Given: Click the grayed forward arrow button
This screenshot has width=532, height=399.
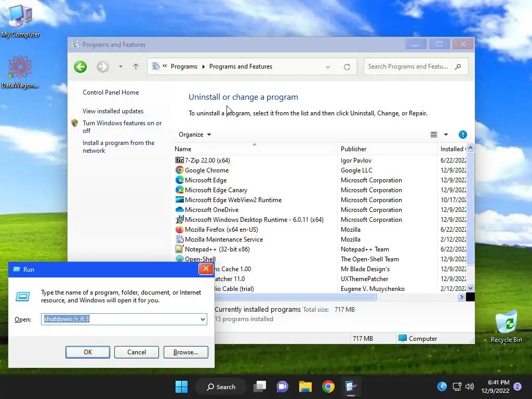Looking at the screenshot, I should pos(103,66).
